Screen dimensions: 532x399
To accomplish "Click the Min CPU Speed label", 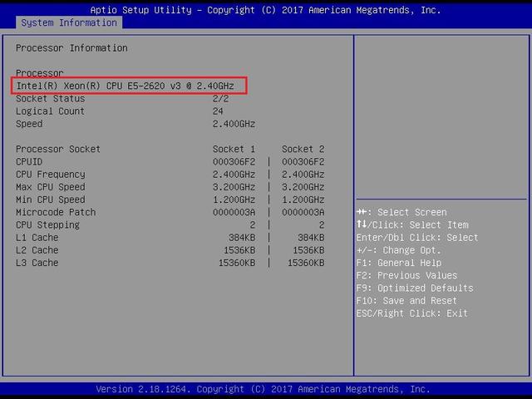I will coord(50,199).
